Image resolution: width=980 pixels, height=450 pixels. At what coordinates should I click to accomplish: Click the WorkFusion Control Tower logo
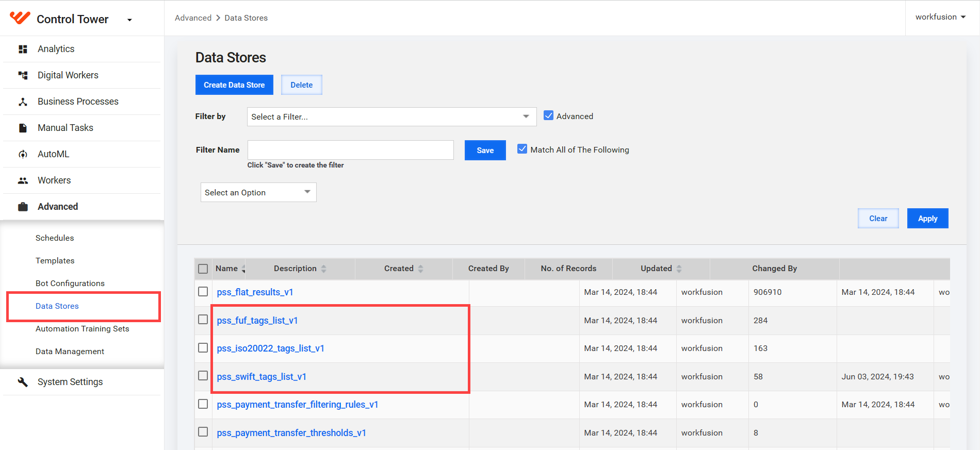pos(20,18)
